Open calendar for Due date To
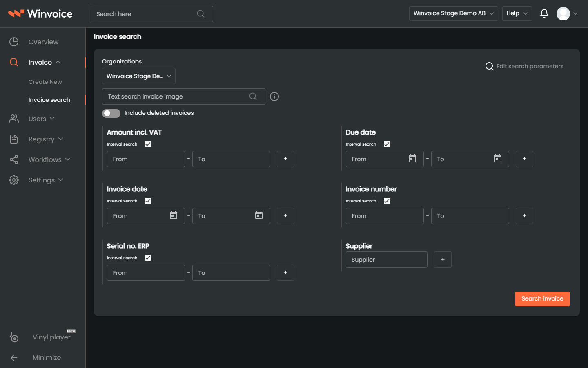 [x=498, y=159]
